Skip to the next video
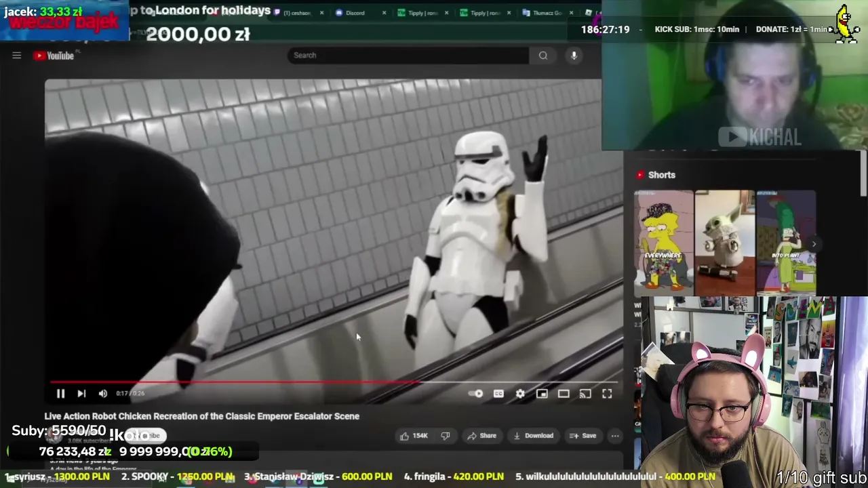The width and height of the screenshot is (868, 488). [81, 393]
